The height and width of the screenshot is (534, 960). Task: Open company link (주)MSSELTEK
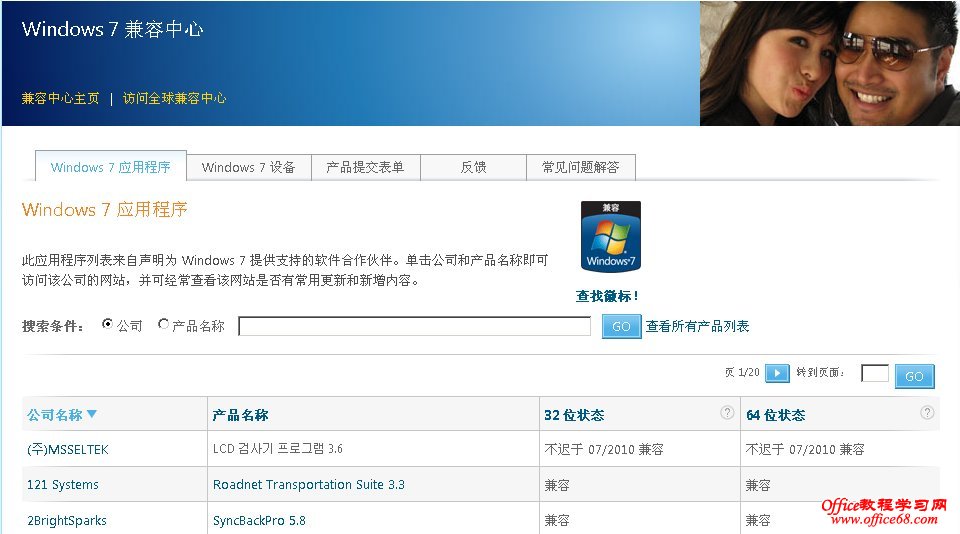coord(67,449)
